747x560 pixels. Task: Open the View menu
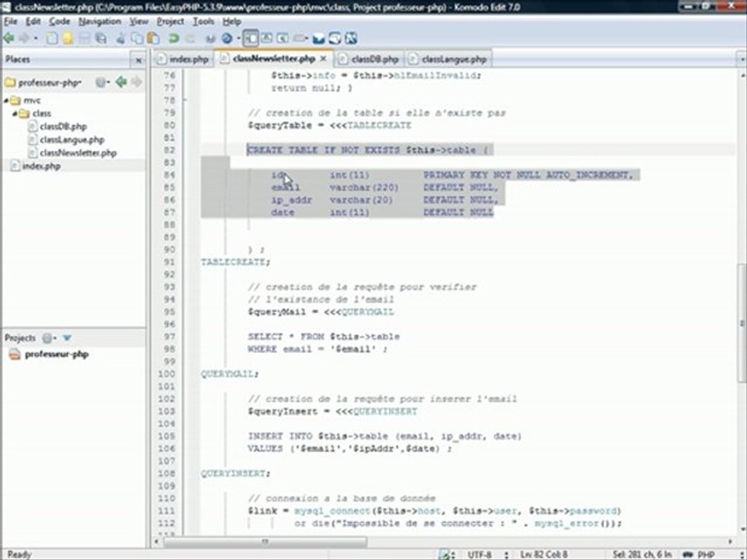(x=139, y=22)
